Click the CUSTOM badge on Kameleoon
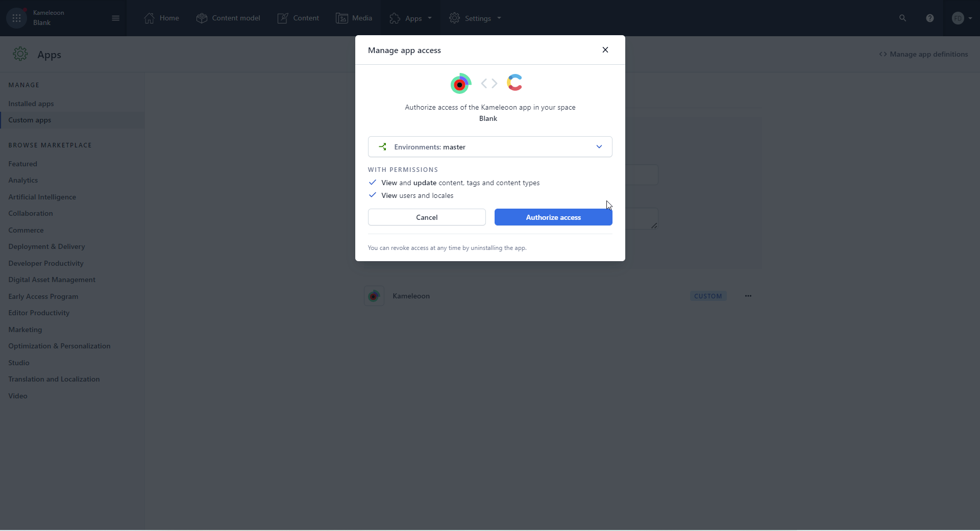This screenshot has height=531, width=980. click(x=708, y=296)
